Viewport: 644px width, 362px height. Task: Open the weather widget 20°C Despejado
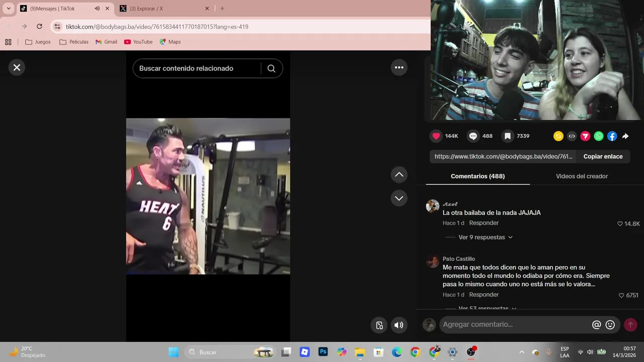tap(28, 352)
